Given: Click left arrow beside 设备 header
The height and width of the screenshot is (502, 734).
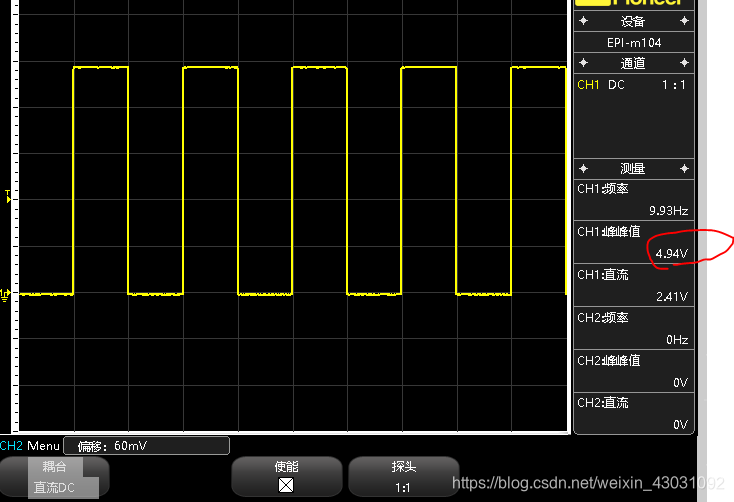Looking at the screenshot, I should point(583,21).
